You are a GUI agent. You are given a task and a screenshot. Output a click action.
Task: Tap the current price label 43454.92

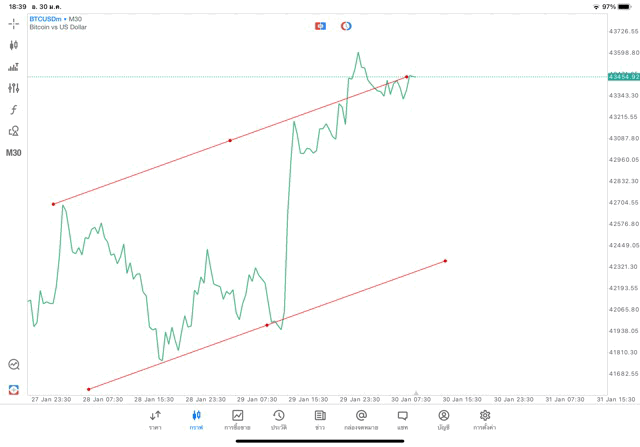coord(621,77)
